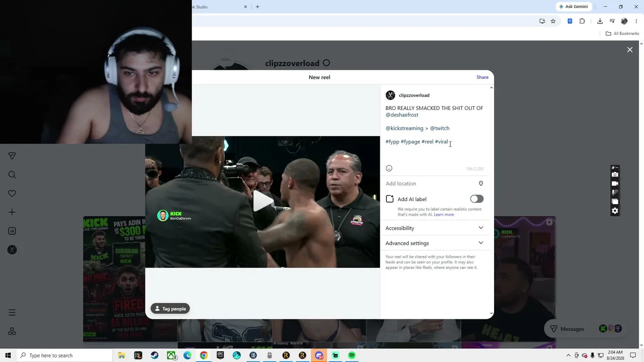Toggle the overlay microphone icon

(615, 193)
